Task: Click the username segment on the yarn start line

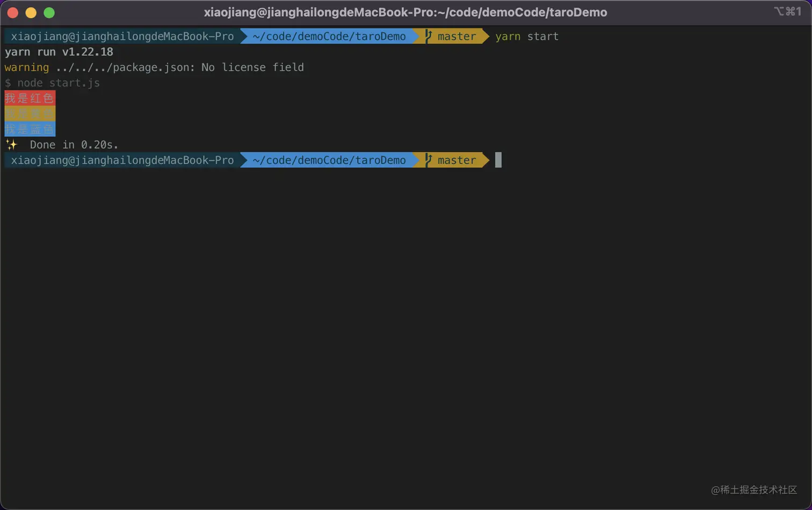Action: [122, 37]
